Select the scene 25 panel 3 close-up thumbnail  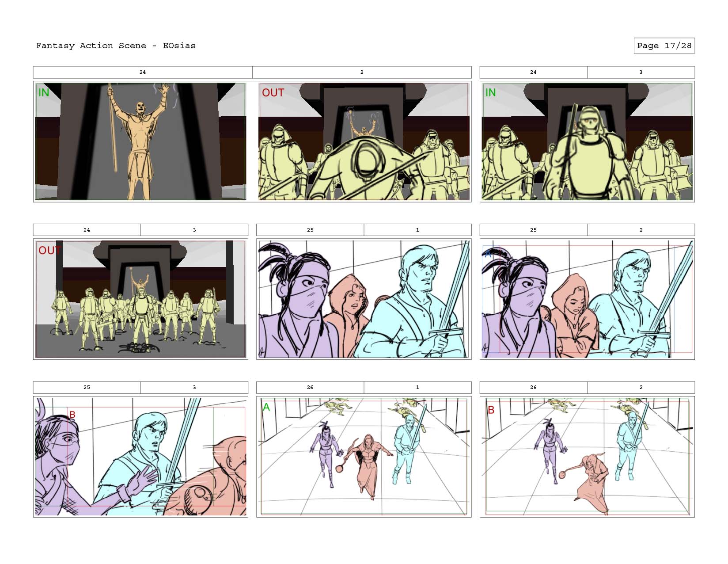point(140,457)
